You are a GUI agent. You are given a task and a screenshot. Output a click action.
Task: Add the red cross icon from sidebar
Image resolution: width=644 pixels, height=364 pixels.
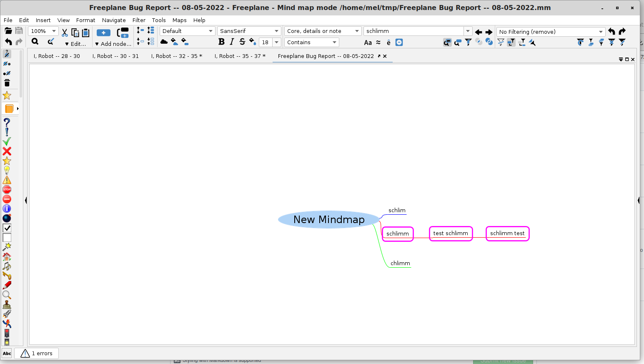pyautogui.click(x=7, y=151)
